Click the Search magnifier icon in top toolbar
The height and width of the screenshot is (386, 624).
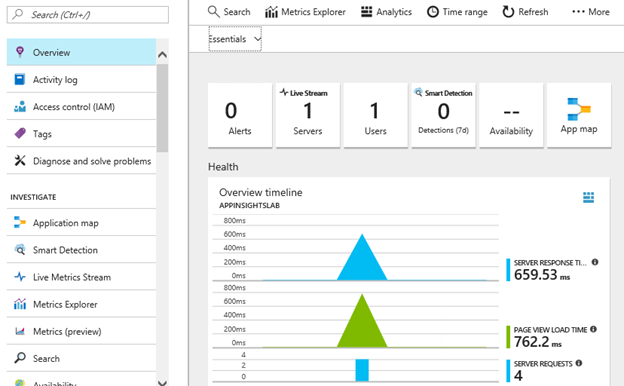click(x=214, y=12)
